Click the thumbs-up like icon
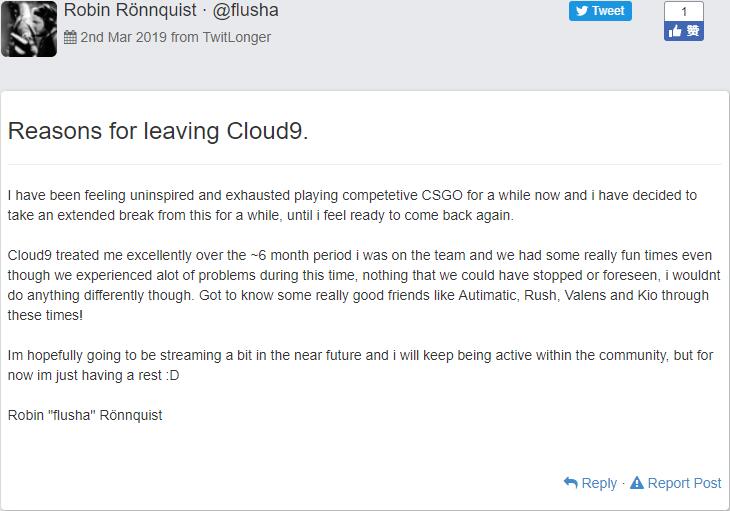Viewport: 730px width, 511px height. pos(677,31)
